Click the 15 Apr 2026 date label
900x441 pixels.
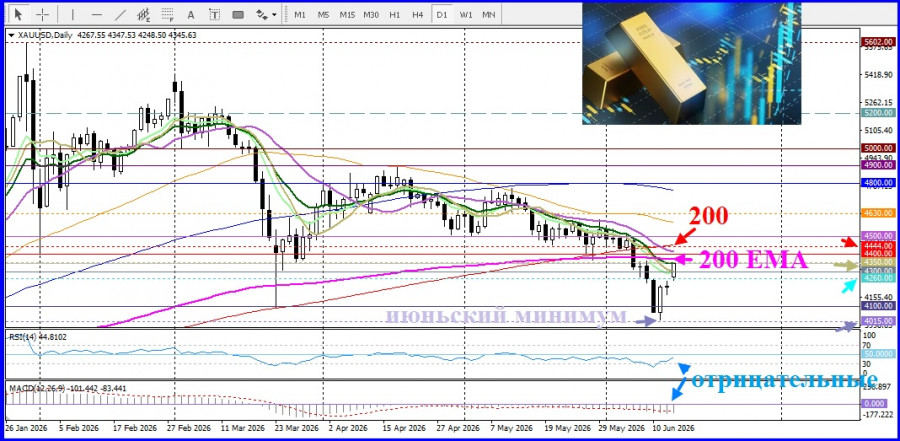(402, 429)
